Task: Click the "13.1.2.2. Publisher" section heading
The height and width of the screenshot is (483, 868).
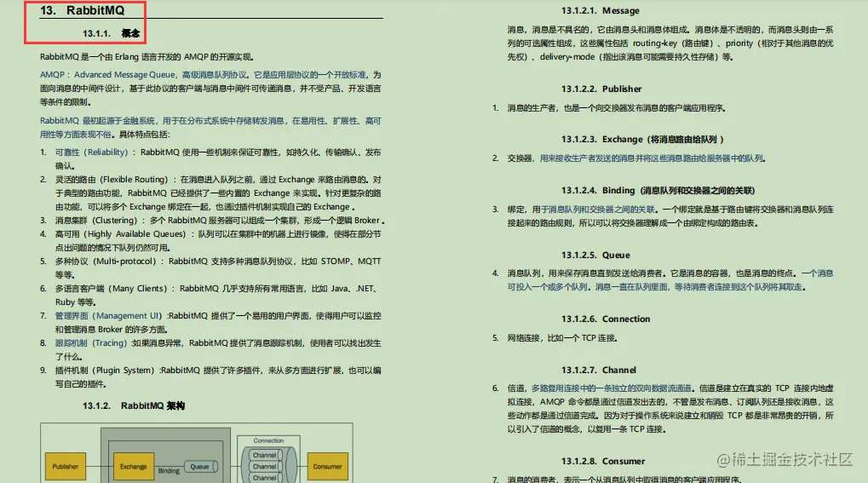Action: [601, 89]
